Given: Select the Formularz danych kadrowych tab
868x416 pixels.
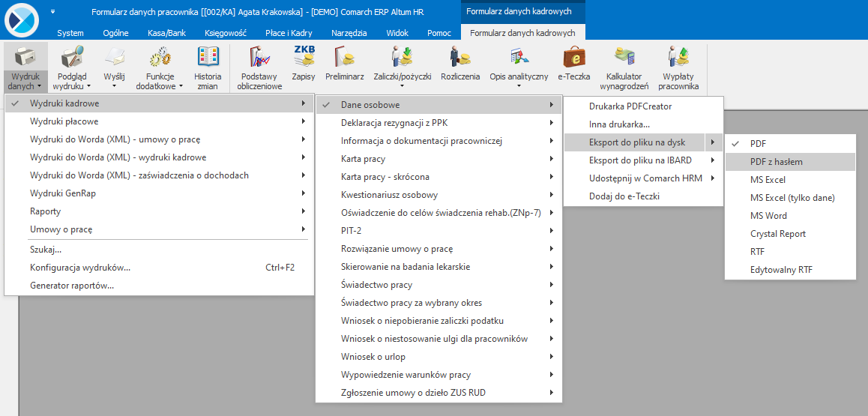Looking at the screenshot, I should [522, 33].
